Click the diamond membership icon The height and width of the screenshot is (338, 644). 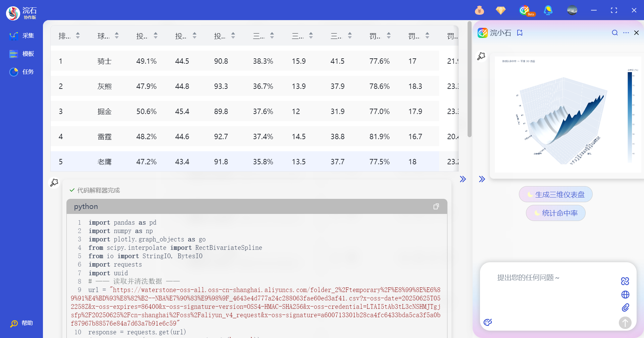coord(500,10)
